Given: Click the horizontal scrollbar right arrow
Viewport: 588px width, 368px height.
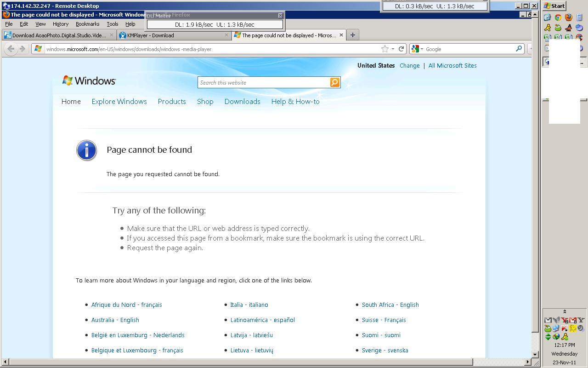Looking at the screenshot, I should click(528, 362).
